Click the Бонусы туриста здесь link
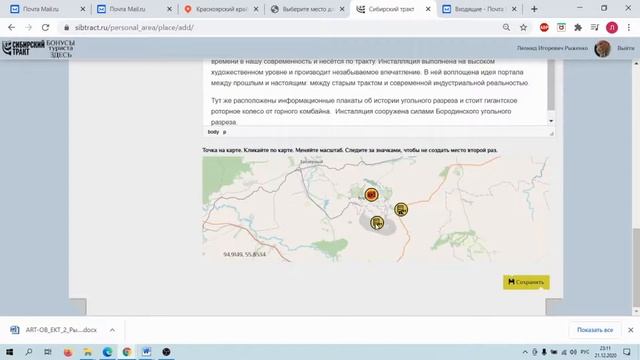 click(61, 49)
